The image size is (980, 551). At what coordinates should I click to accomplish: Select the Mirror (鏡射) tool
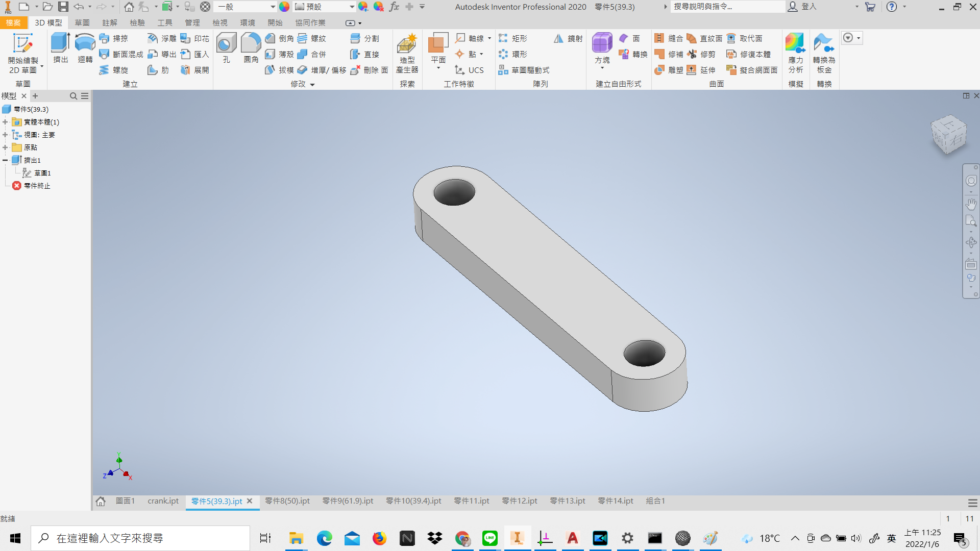click(568, 38)
